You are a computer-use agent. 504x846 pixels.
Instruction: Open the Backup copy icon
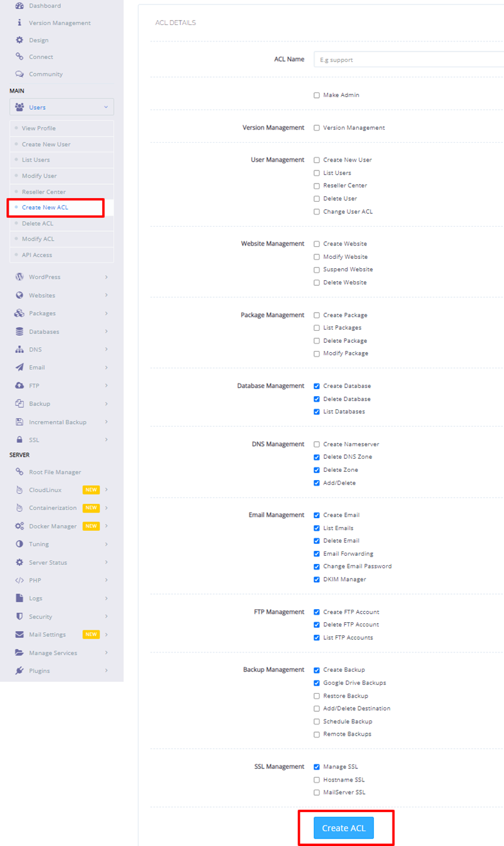click(19, 404)
